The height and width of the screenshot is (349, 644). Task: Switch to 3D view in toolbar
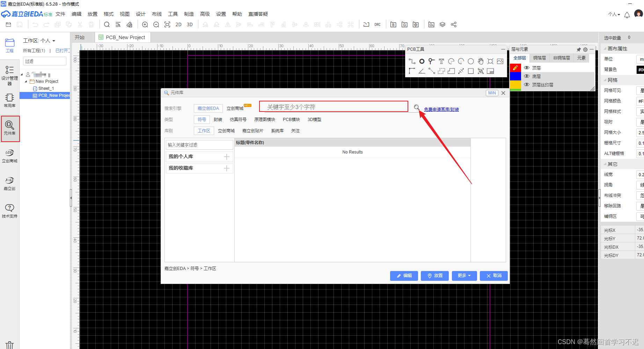tap(190, 24)
